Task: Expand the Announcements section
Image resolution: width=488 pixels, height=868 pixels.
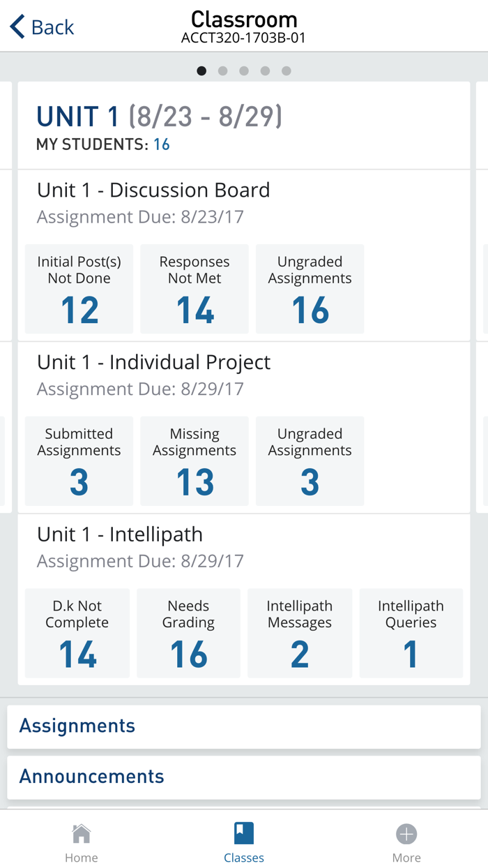Action: [x=91, y=776]
